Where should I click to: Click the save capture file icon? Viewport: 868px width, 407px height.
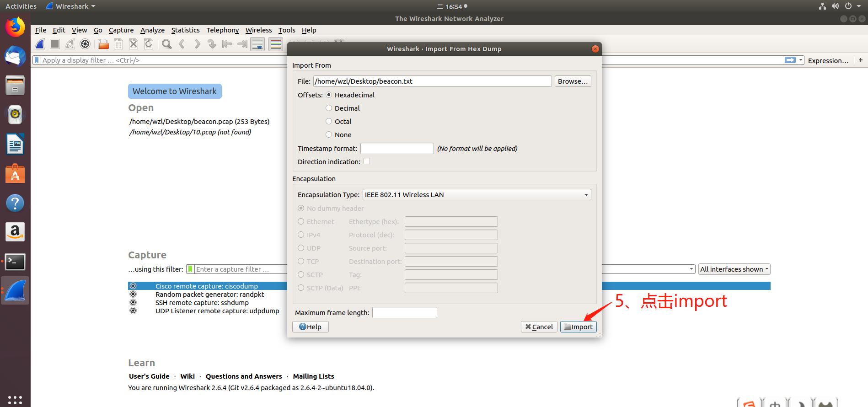click(118, 44)
